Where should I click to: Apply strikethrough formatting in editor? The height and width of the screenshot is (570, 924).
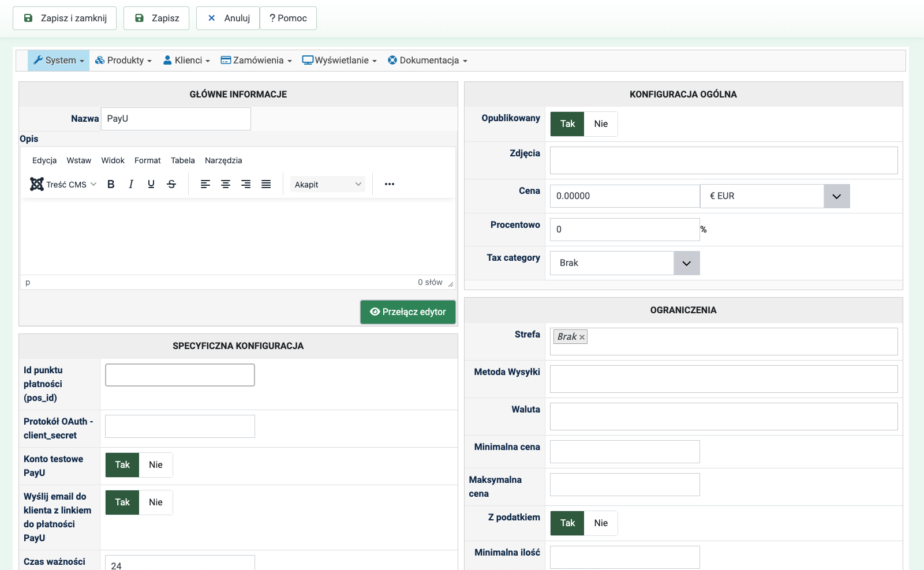click(171, 184)
